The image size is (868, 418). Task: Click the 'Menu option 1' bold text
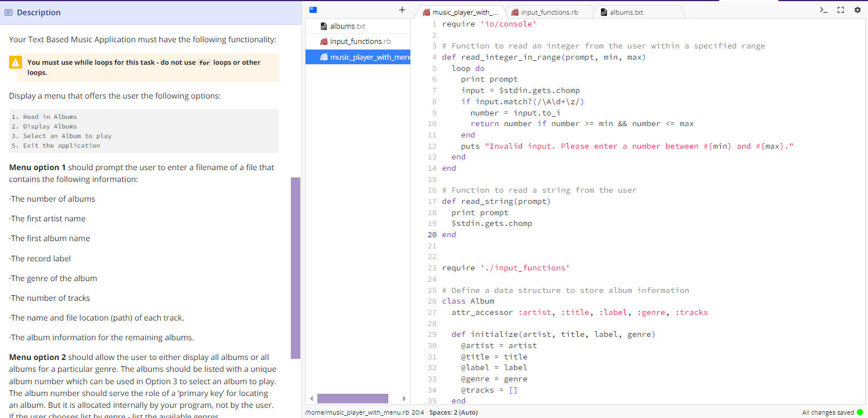[38, 167]
